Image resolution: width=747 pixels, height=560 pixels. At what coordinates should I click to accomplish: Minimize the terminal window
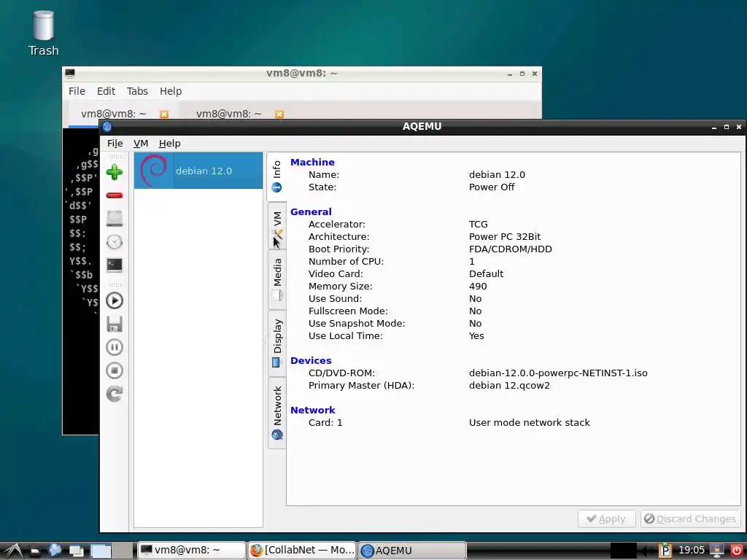click(510, 74)
